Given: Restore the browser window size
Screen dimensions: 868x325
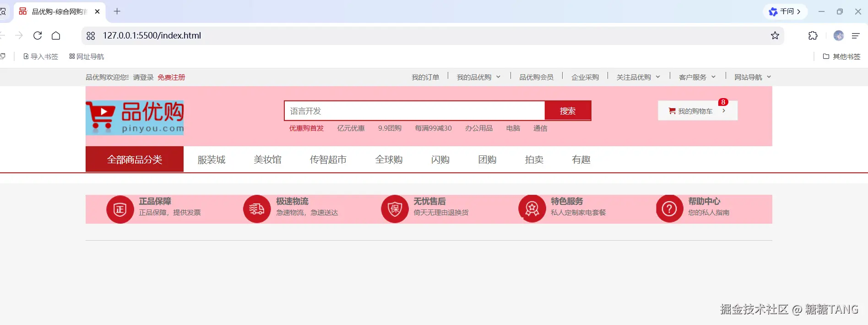Looking at the screenshot, I should point(840,11).
